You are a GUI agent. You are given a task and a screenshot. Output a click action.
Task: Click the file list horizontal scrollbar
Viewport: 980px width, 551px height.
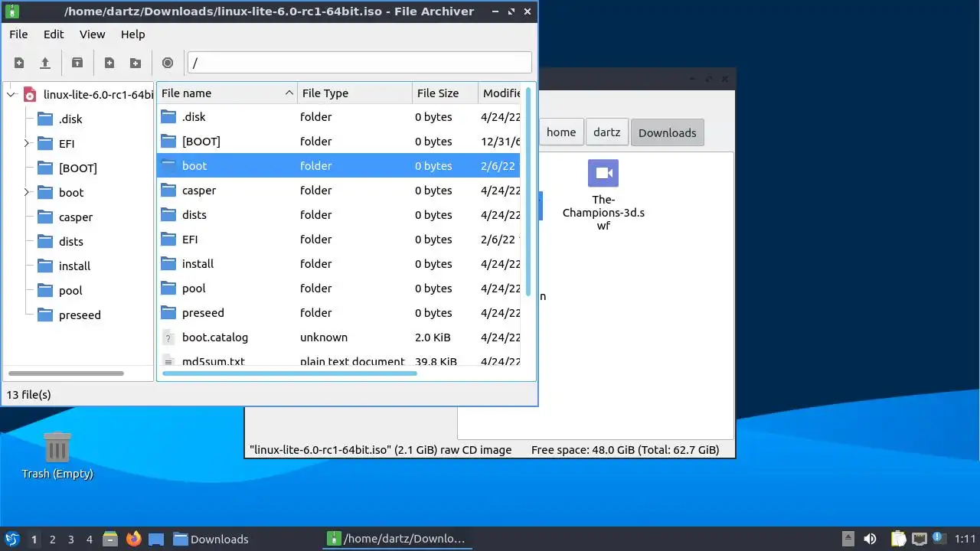[289, 373]
